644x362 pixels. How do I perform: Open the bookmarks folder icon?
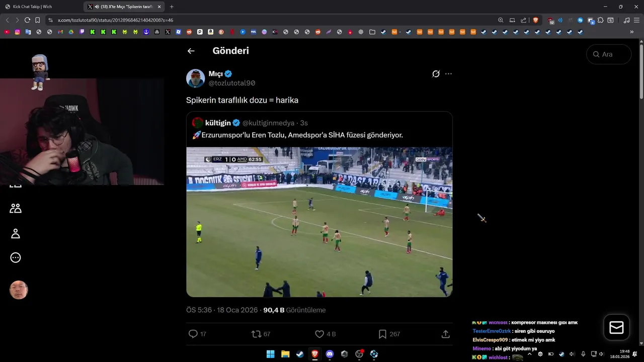click(x=372, y=32)
